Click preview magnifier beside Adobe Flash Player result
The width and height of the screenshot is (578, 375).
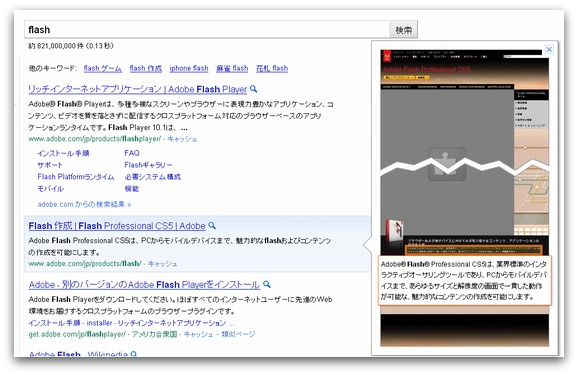pos(254,89)
